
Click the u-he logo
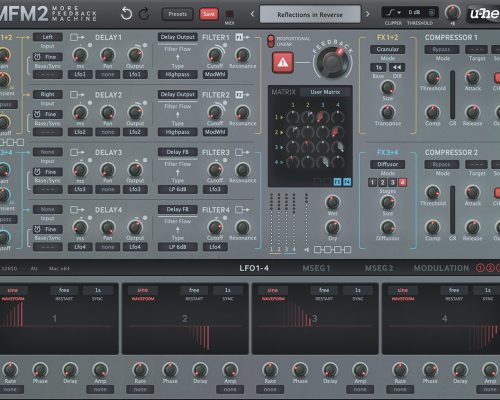[485, 13]
